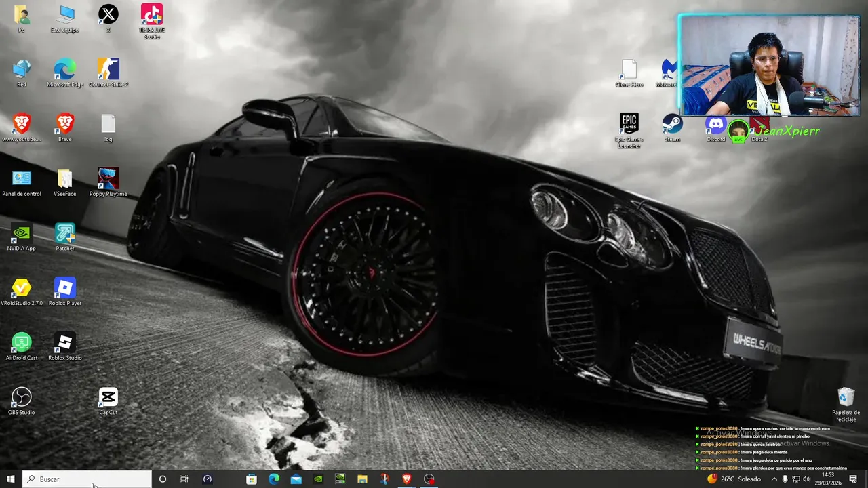Viewport: 868px width, 488px height.
Task: Open the speedometer app on taskbar
Action: click(x=208, y=479)
